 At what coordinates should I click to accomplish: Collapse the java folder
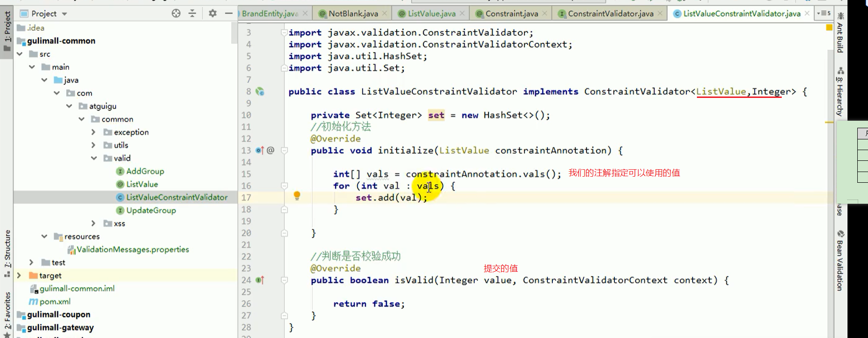point(44,80)
